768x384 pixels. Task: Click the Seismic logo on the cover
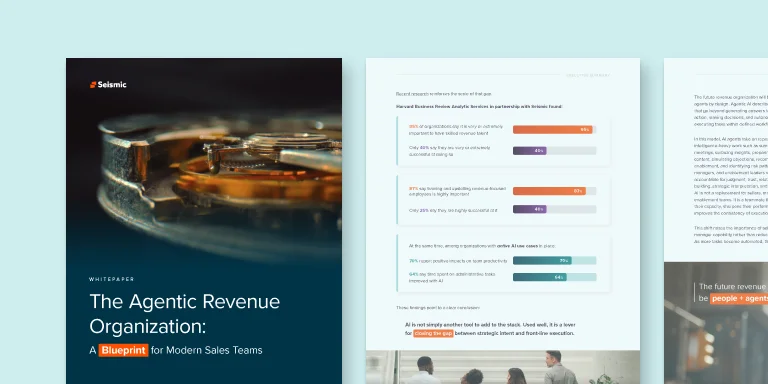point(108,85)
